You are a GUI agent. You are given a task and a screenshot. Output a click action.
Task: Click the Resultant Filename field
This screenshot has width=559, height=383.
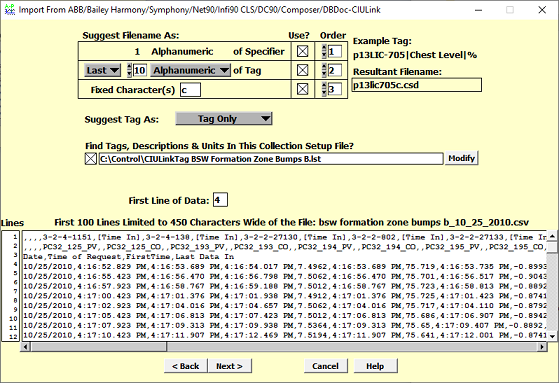pyautogui.click(x=416, y=85)
